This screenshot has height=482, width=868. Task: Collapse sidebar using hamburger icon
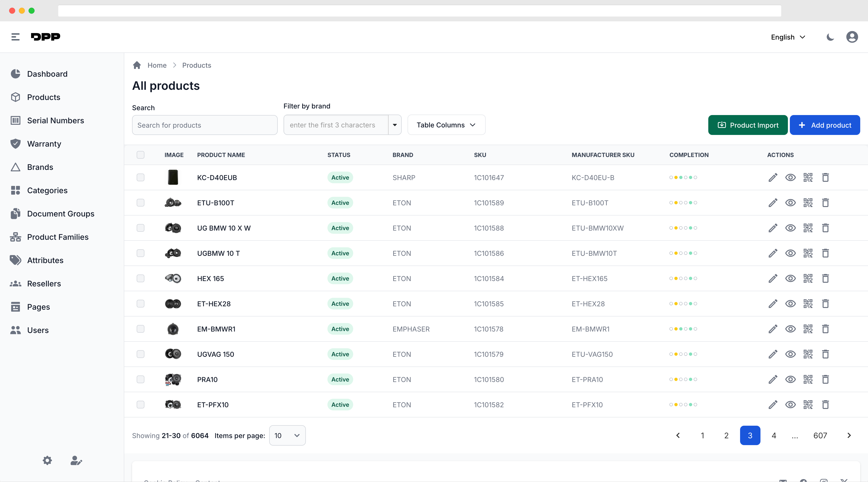(16, 37)
